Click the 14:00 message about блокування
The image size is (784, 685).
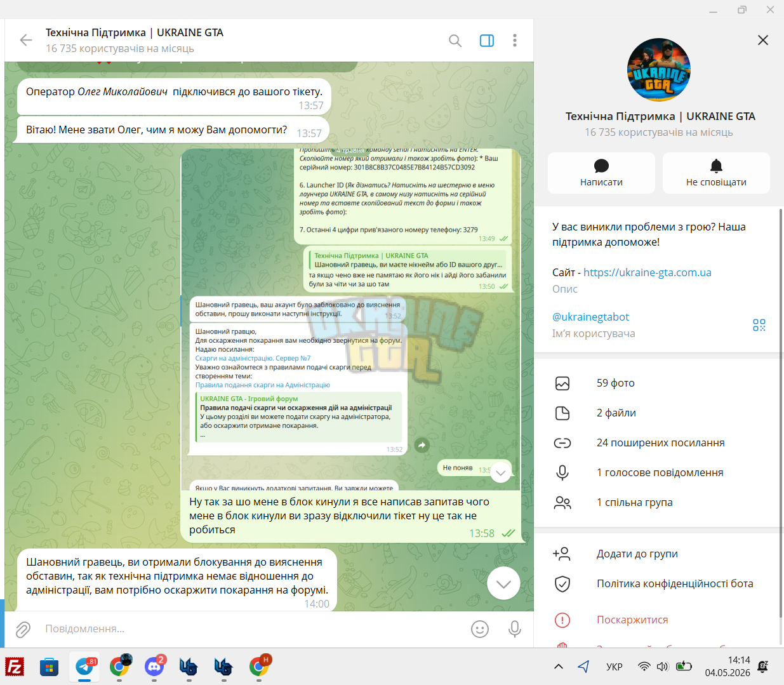point(177,580)
